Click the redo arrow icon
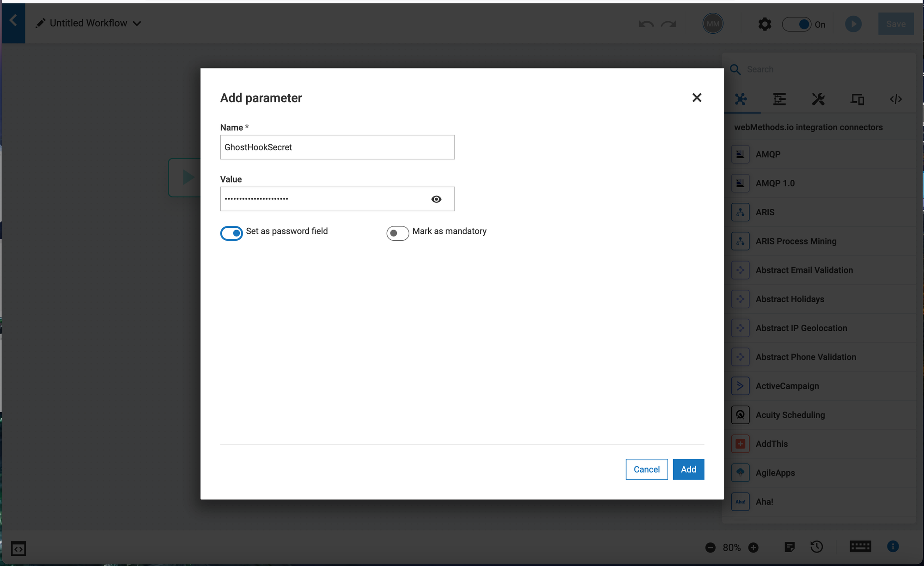 coord(669,24)
